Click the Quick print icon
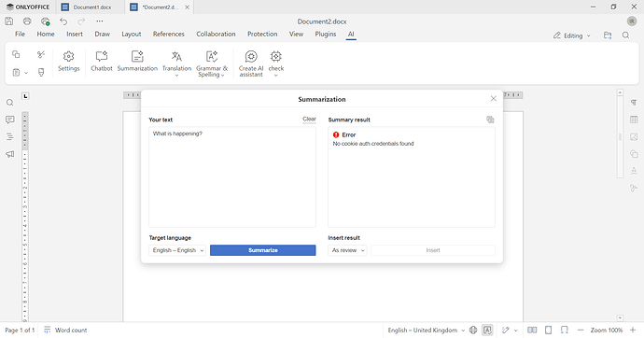This screenshot has width=644, height=338. click(x=45, y=21)
